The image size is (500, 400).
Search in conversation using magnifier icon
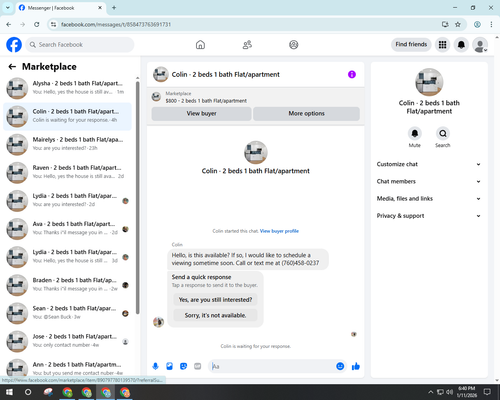[x=443, y=134]
